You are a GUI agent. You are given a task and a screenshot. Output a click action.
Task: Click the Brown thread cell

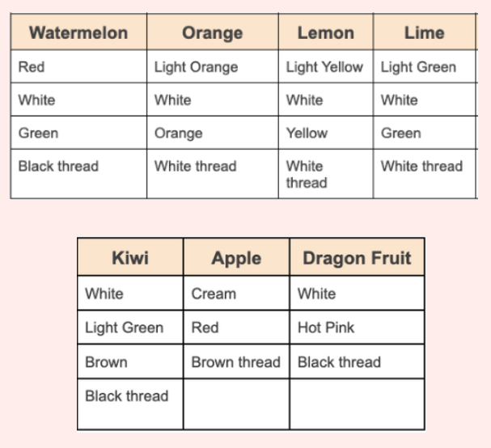click(235, 361)
